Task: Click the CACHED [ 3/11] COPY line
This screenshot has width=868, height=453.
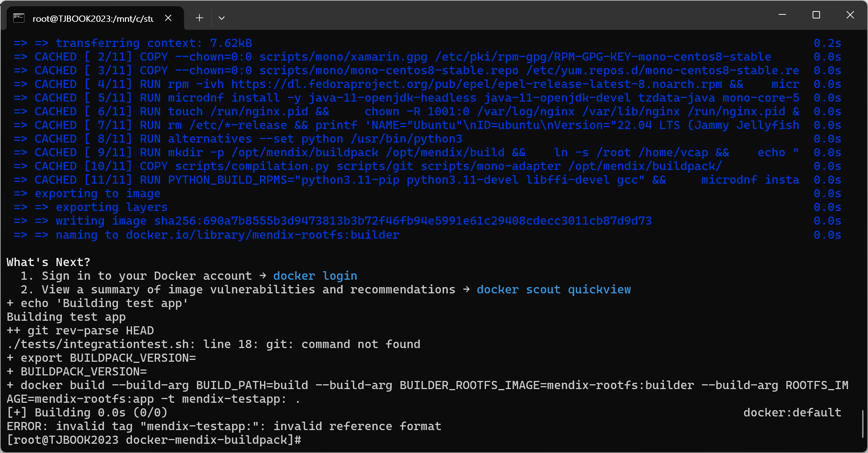Action: 406,71
